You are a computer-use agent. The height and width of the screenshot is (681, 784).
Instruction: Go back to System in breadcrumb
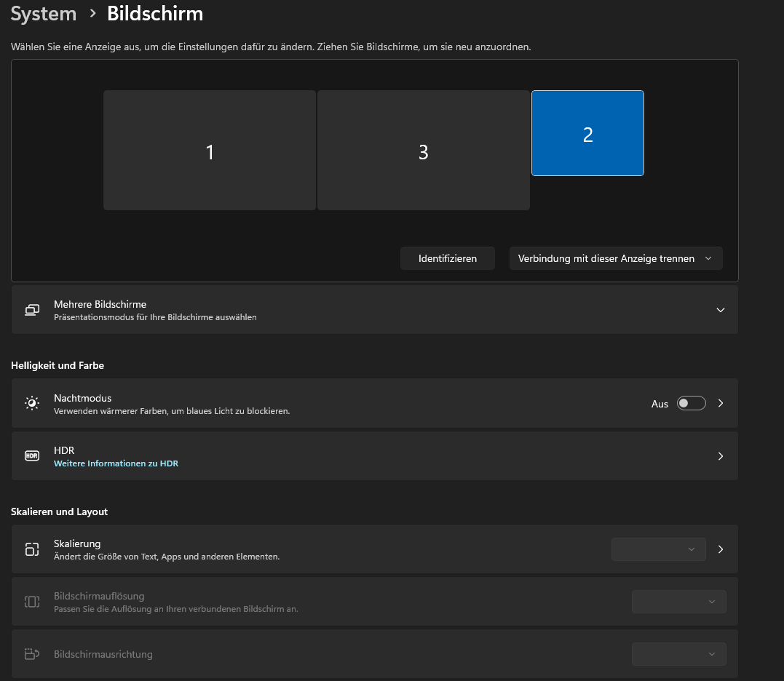click(44, 14)
